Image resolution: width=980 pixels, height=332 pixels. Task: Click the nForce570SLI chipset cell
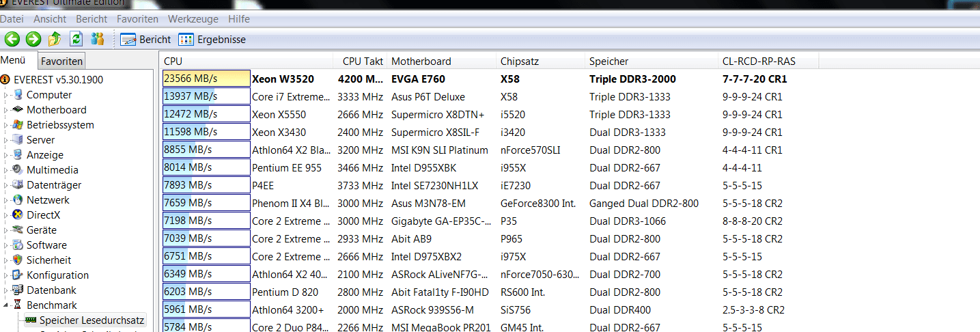(x=531, y=150)
